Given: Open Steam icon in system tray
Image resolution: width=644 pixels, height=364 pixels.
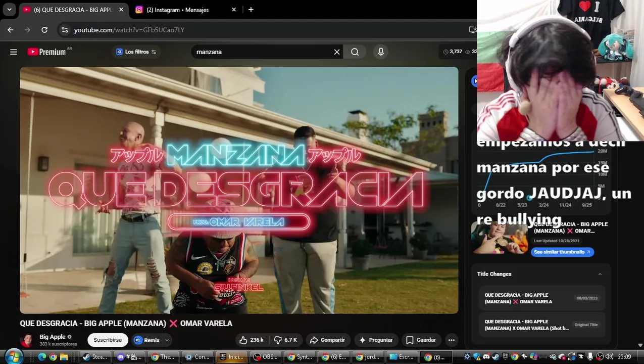Looking at the screenshot, I should click(496, 356).
